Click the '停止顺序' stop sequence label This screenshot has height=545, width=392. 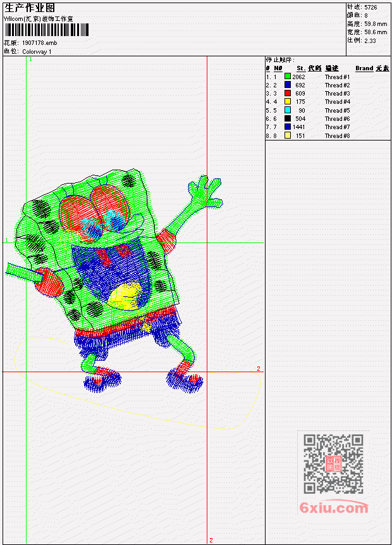pyautogui.click(x=280, y=60)
